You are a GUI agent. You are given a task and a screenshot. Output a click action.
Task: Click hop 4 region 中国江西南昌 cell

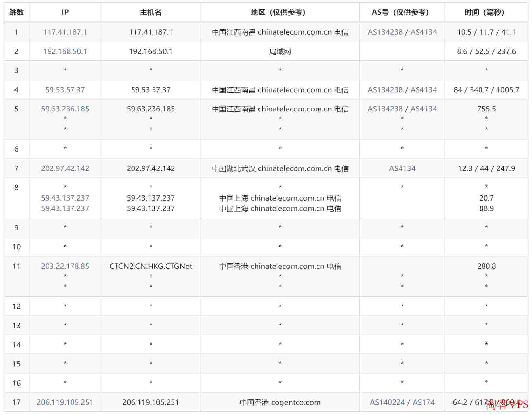(x=280, y=90)
